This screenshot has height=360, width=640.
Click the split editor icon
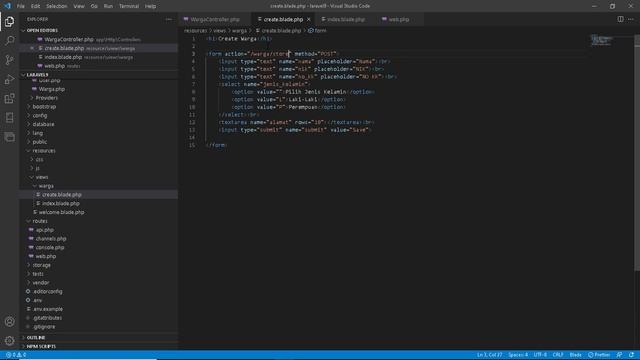tap(620, 19)
